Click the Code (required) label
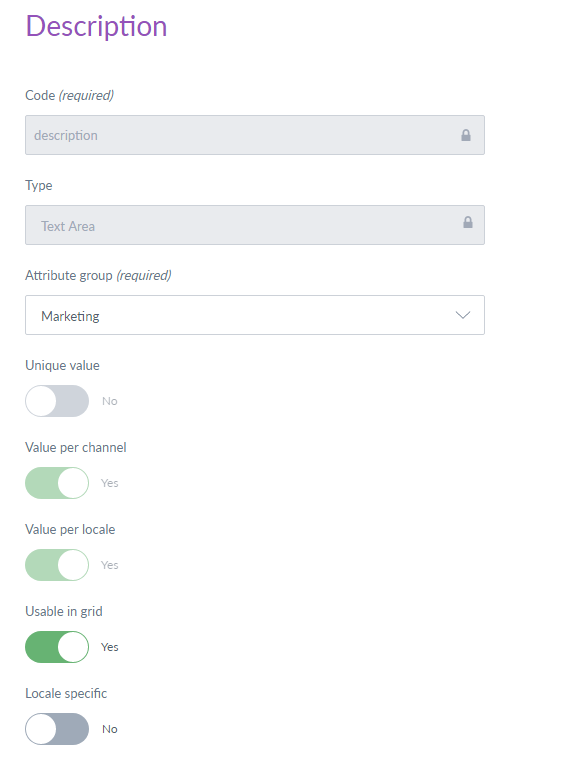 (70, 95)
